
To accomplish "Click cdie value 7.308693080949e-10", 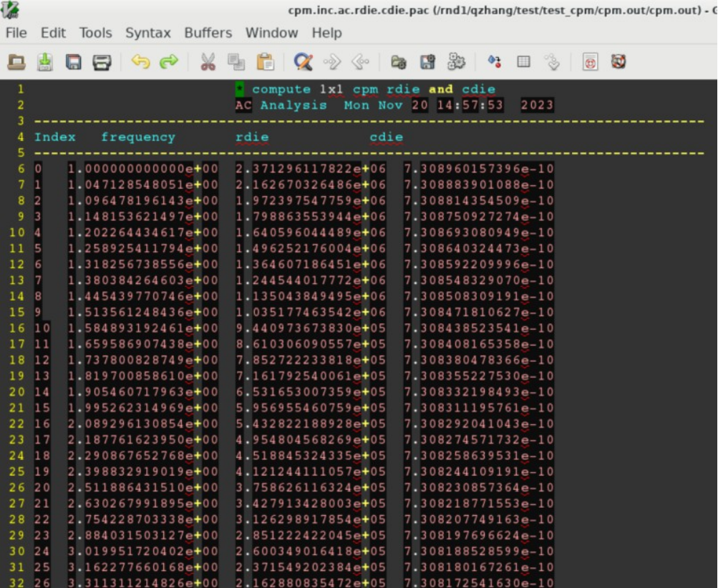I will coord(479,233).
